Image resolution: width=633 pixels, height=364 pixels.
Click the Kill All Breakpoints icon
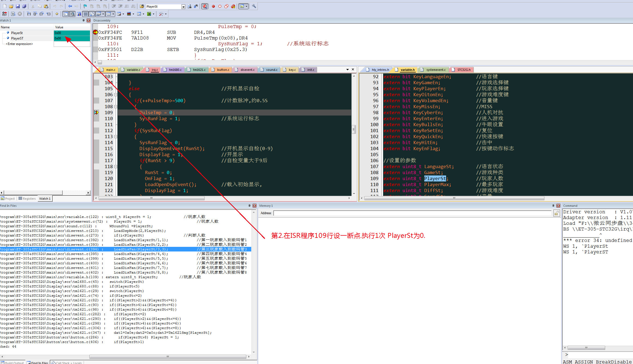pos(233,6)
